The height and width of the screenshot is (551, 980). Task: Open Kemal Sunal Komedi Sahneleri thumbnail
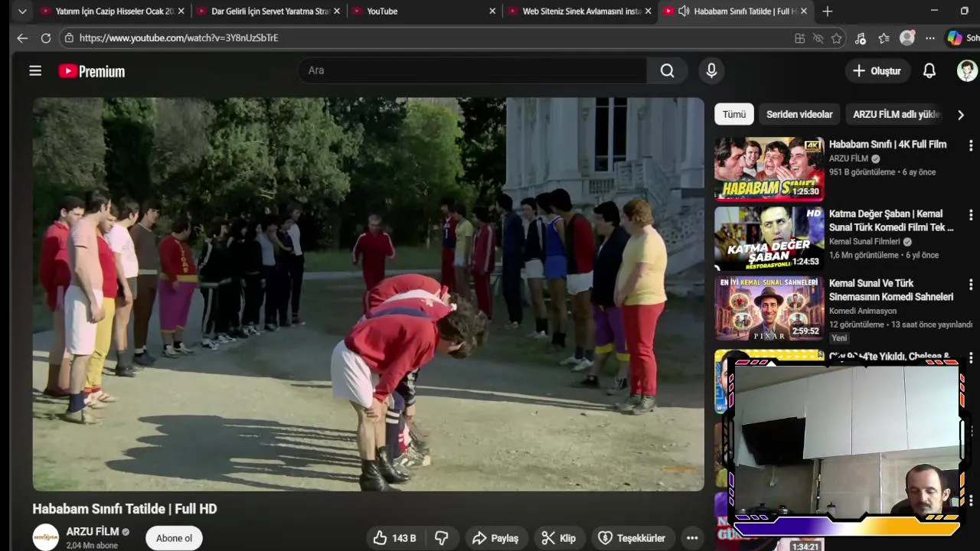pos(769,308)
